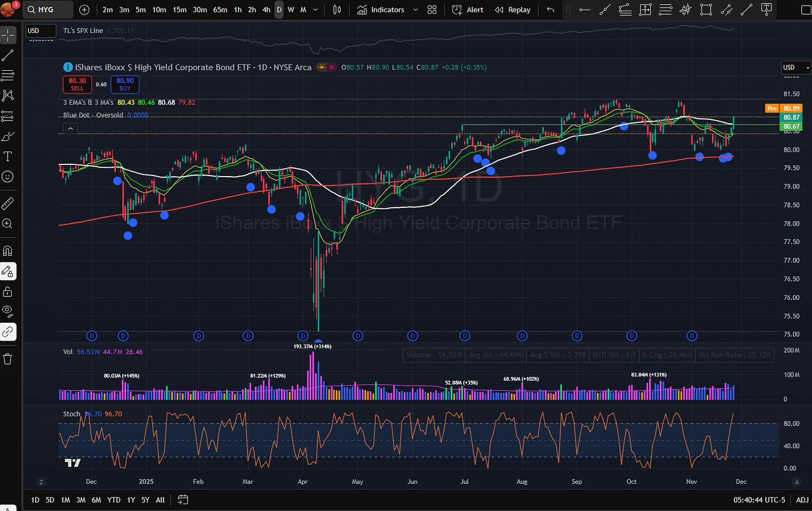Select the text annotation tool
Image resolution: width=812 pixels, height=511 pixels.
point(8,157)
